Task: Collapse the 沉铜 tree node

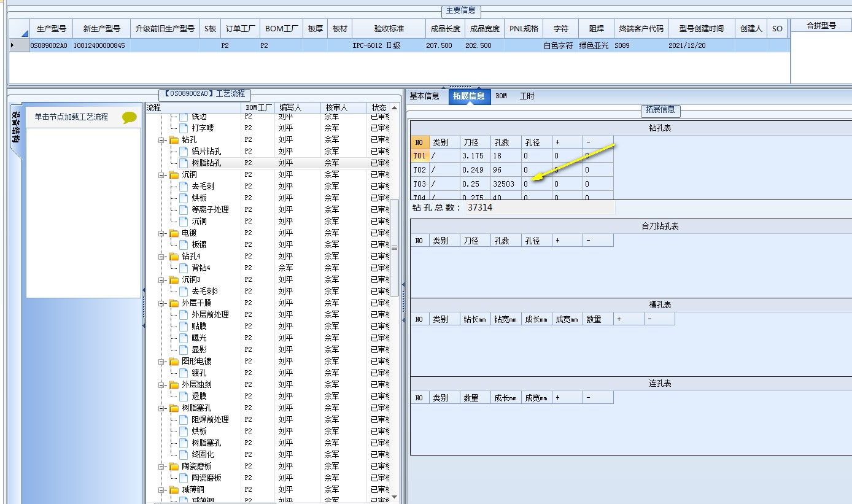Action: (162, 175)
